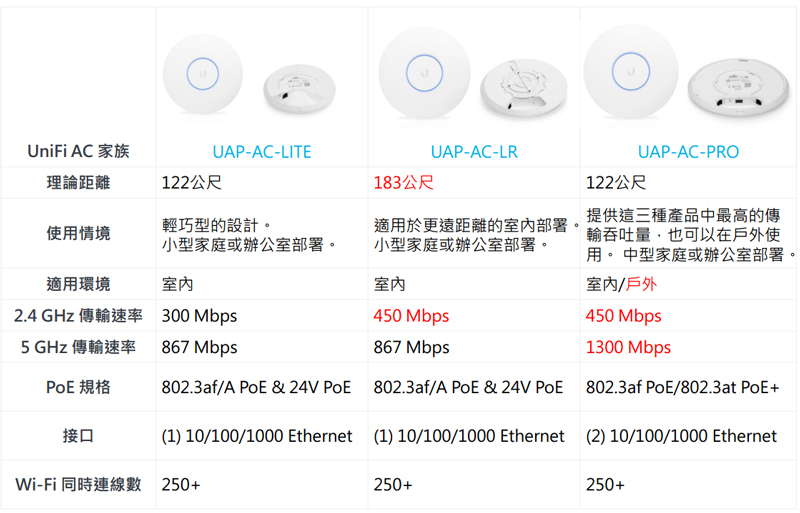Select the Wi-Fi 同時連線數 row label
800x513 pixels.
pos(78,484)
